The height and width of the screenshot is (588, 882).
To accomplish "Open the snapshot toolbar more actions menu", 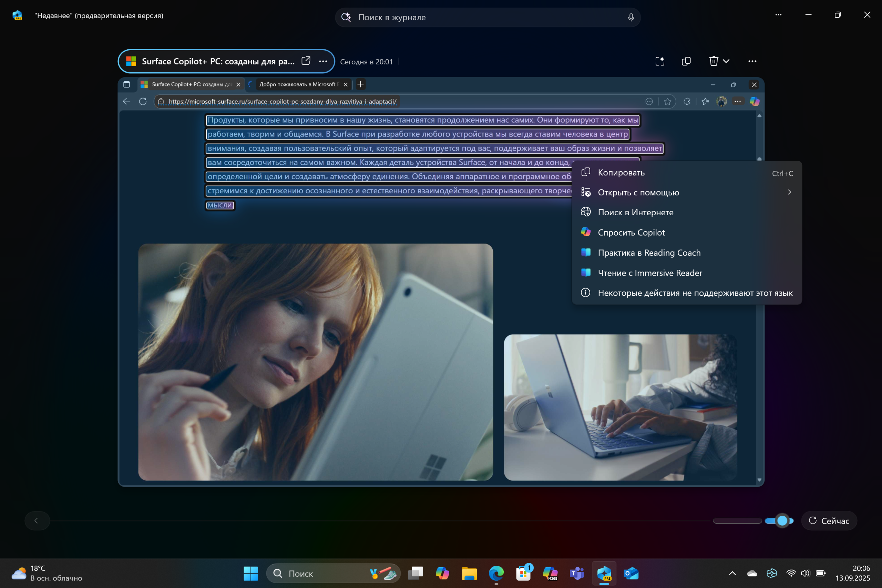I will coord(752,61).
